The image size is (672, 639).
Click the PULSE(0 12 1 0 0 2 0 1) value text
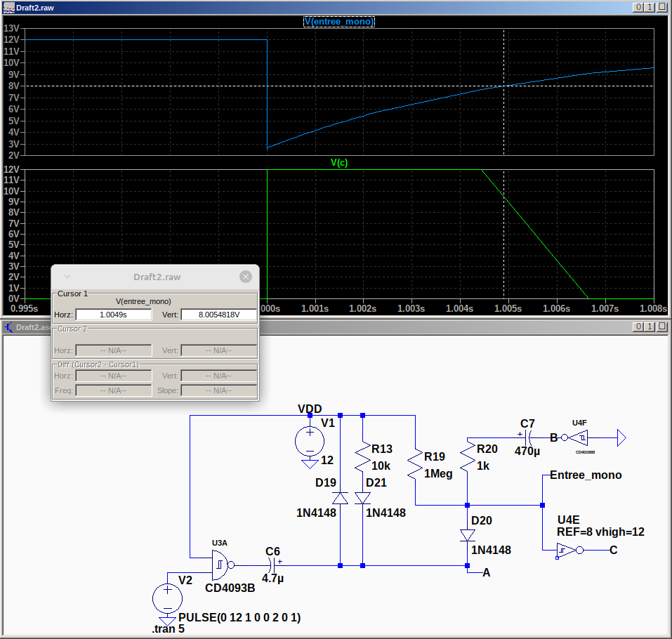click(239, 617)
